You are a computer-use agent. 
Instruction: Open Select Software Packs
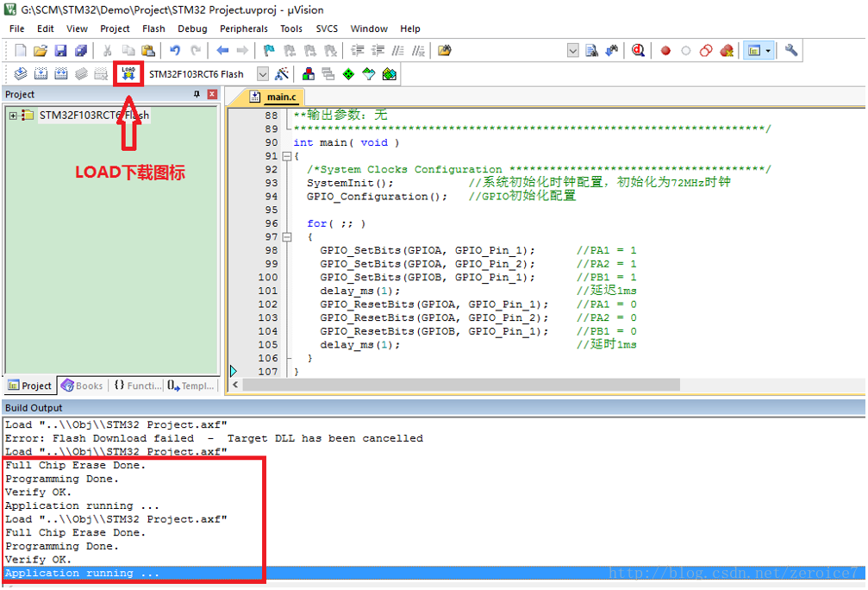(369, 73)
